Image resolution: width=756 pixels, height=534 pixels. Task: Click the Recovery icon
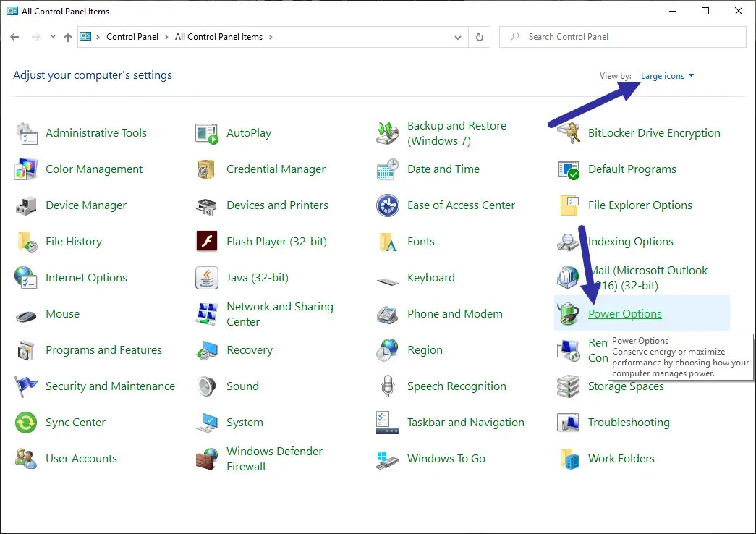207,350
